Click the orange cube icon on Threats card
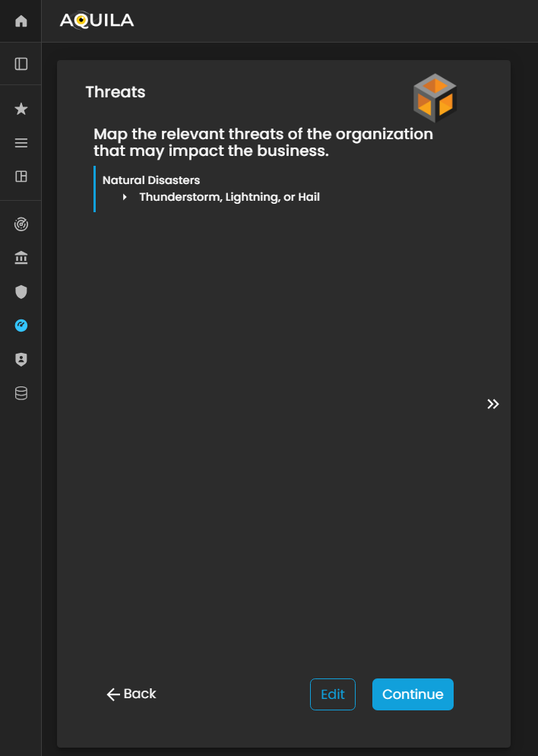Image resolution: width=538 pixels, height=756 pixels. pos(435,98)
